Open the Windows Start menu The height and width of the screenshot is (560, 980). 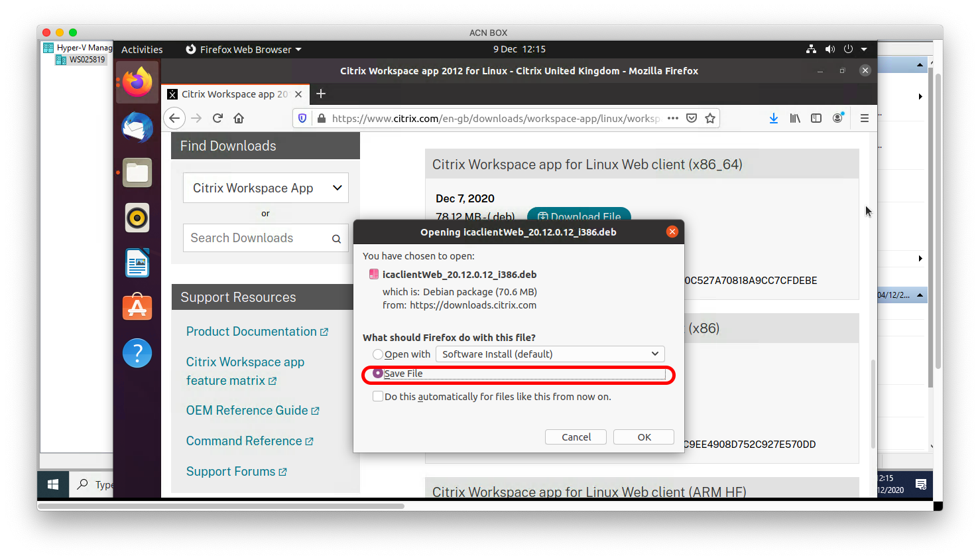coord(53,484)
